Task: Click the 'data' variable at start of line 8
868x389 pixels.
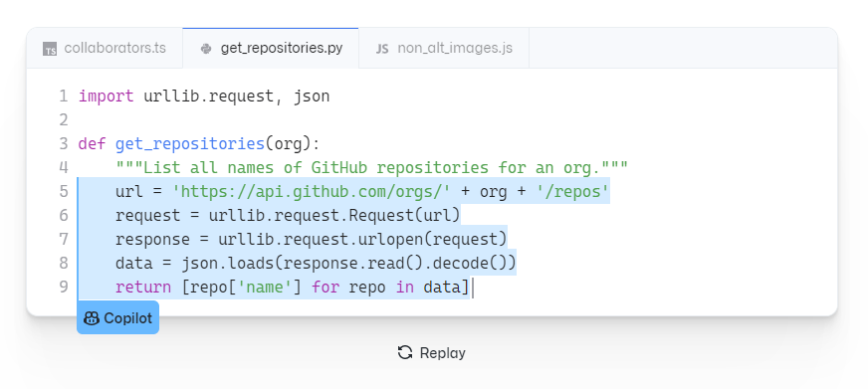Action: click(x=134, y=263)
